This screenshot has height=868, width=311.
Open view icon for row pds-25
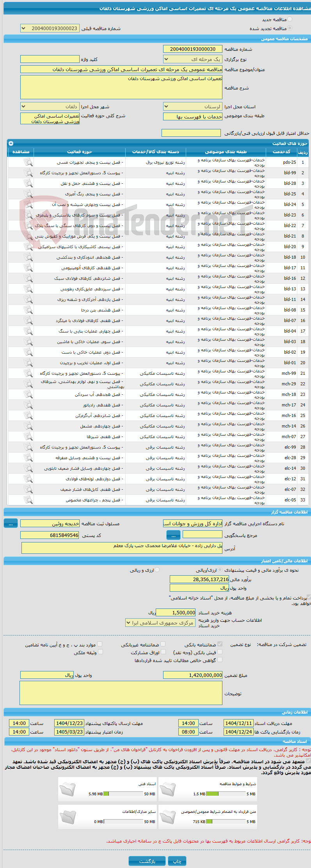tap(28, 162)
